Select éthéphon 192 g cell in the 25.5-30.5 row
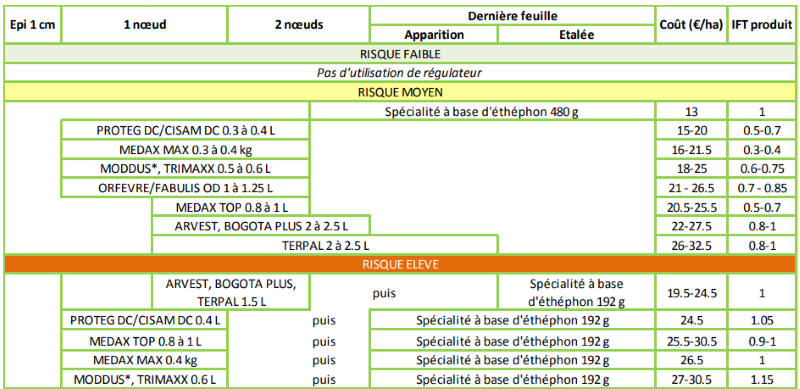Screen dimensions: 800x389 coord(512,340)
